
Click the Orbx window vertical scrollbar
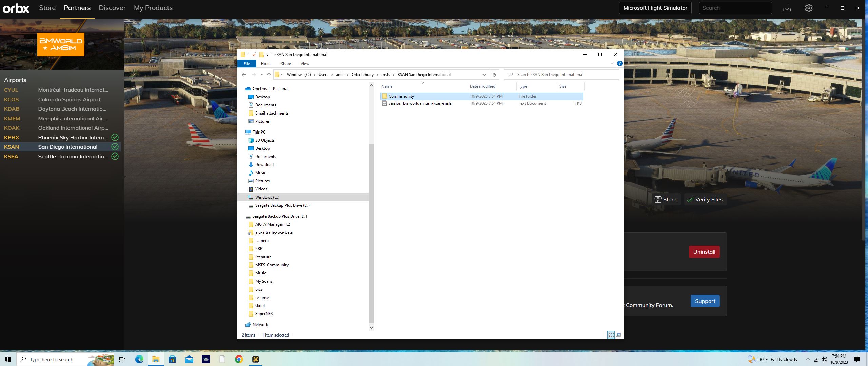point(864,130)
